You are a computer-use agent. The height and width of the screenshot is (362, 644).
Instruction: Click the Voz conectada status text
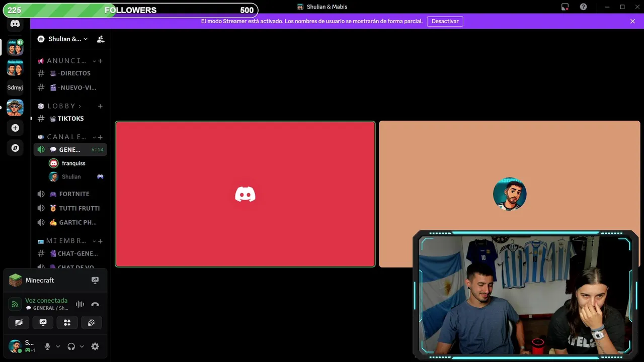[46, 301]
